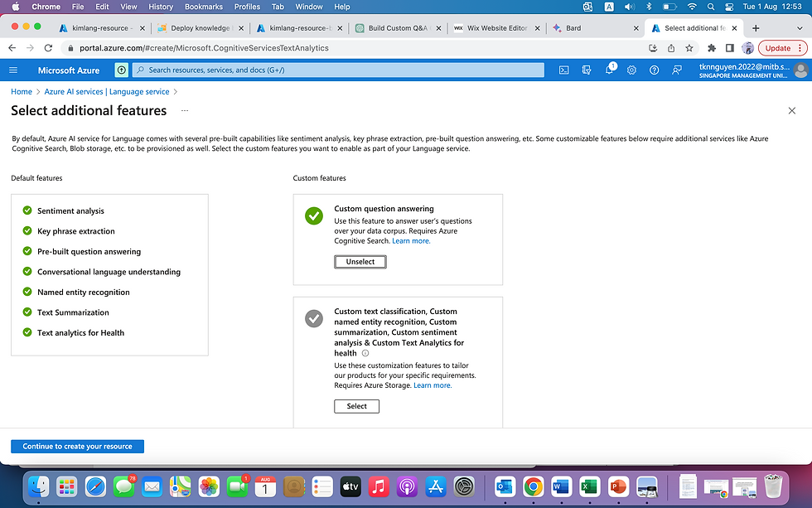
Task: Click the info icon next to health
Action: pyautogui.click(x=365, y=353)
